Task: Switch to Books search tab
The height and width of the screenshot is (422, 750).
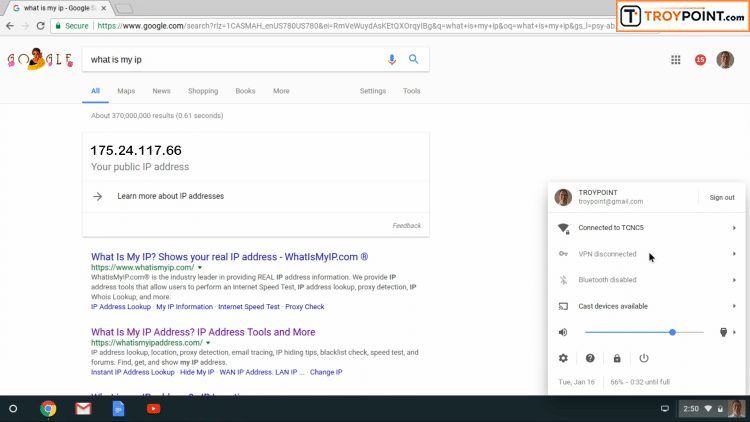Action: [245, 91]
